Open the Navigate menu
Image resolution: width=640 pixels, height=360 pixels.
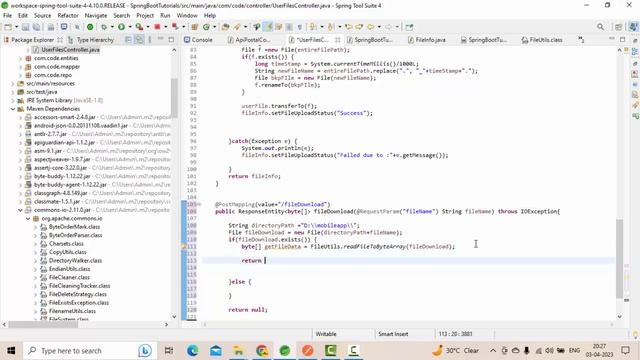(x=96, y=16)
